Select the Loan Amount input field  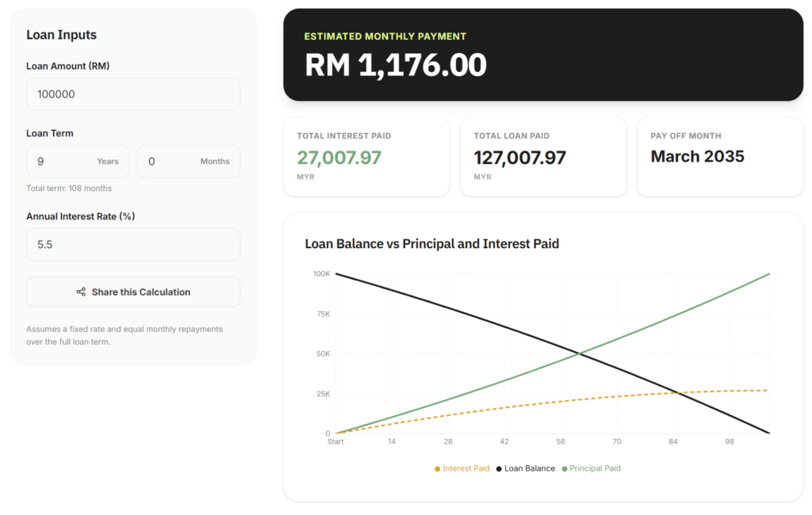point(133,93)
